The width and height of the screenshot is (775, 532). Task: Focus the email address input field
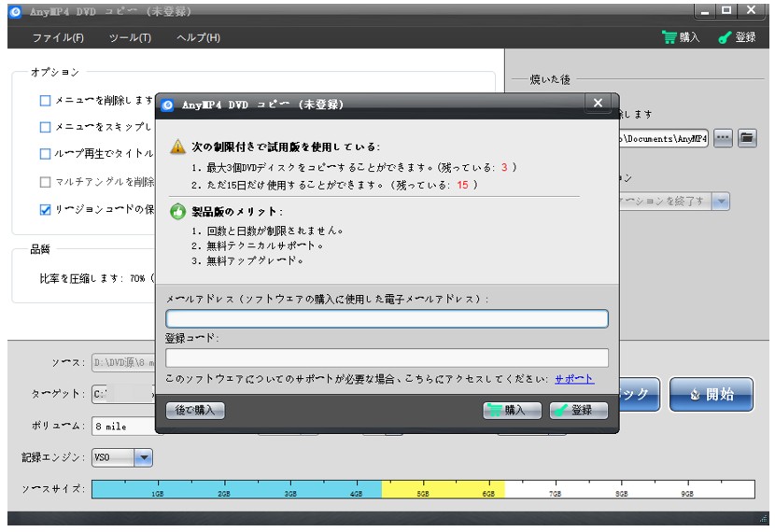[387, 318]
